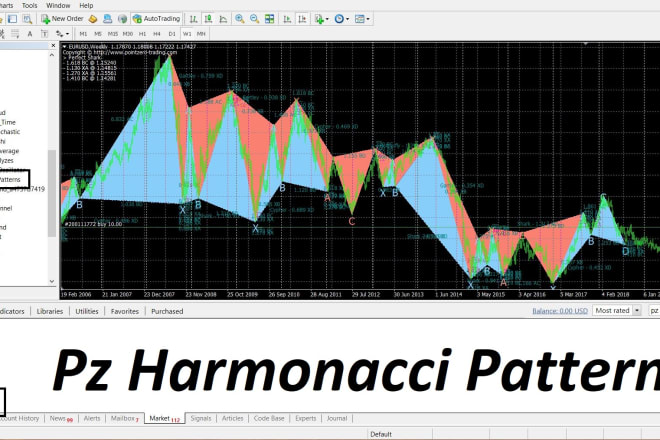The height and width of the screenshot is (440, 660).
Task: Set timeframe to H4
Action: 157,34
